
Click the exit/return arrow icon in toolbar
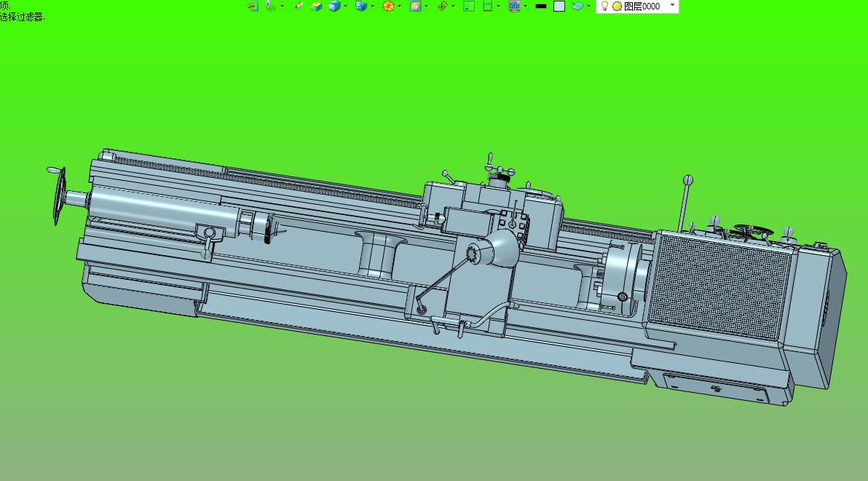pyautogui.click(x=253, y=6)
